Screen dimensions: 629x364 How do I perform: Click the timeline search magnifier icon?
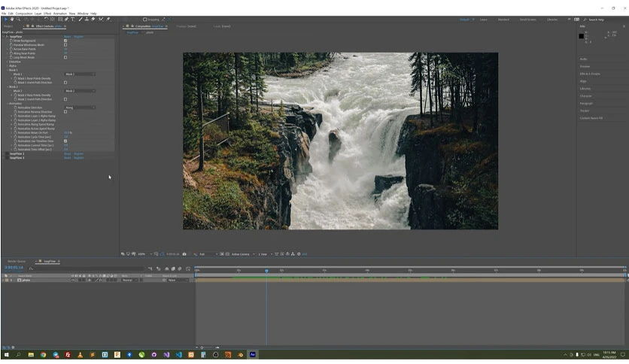[x=31, y=268]
